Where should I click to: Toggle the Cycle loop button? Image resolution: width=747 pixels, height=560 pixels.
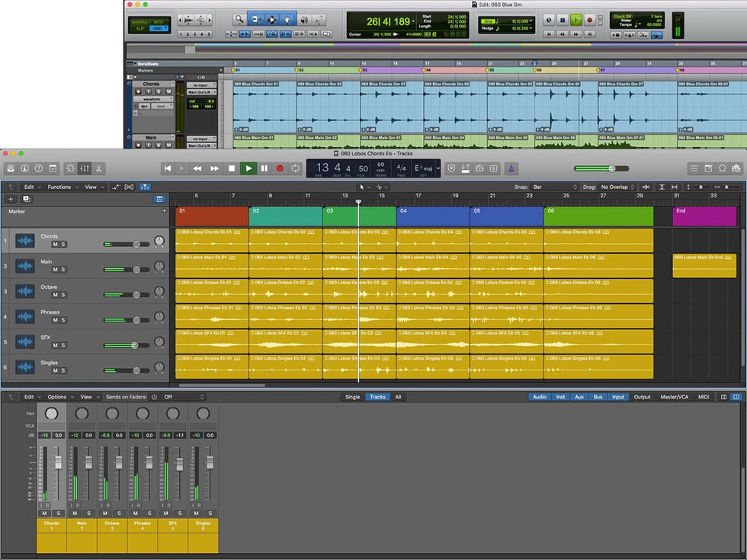296,168
